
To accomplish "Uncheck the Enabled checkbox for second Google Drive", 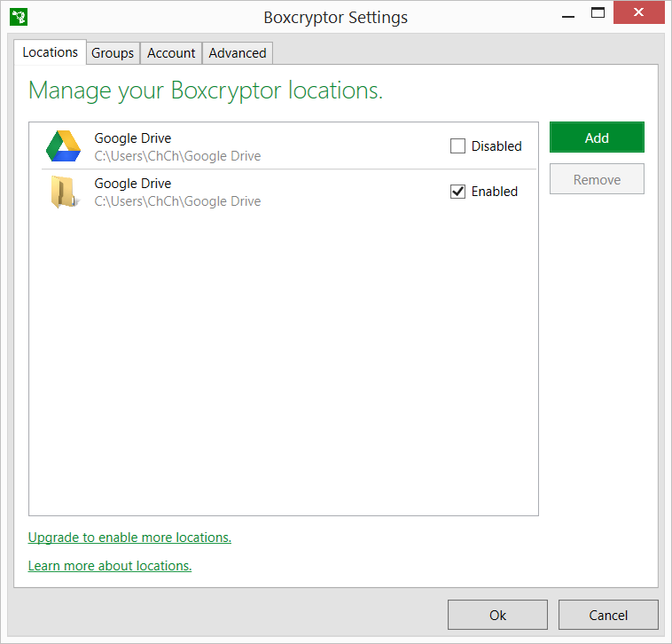I will [x=457, y=192].
